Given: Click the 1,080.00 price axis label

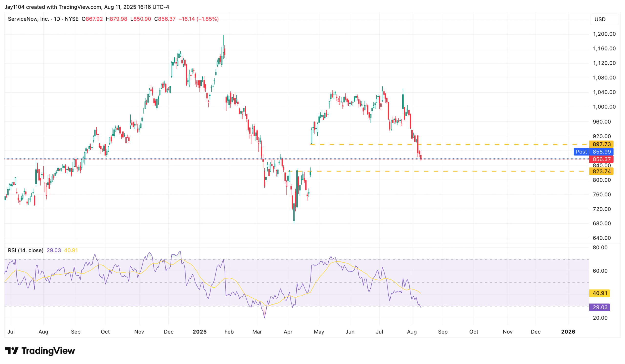Looking at the screenshot, I should point(604,78).
